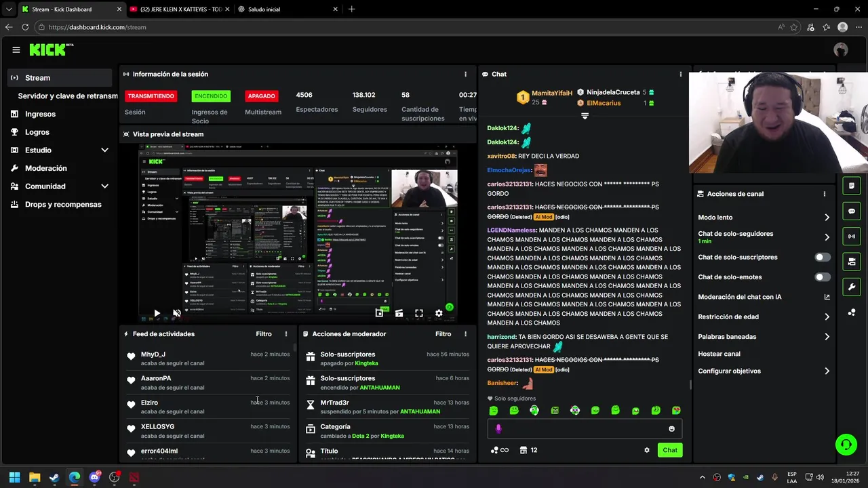Toggle Chat de solo-emotes switch
The image size is (868, 488).
(x=823, y=277)
